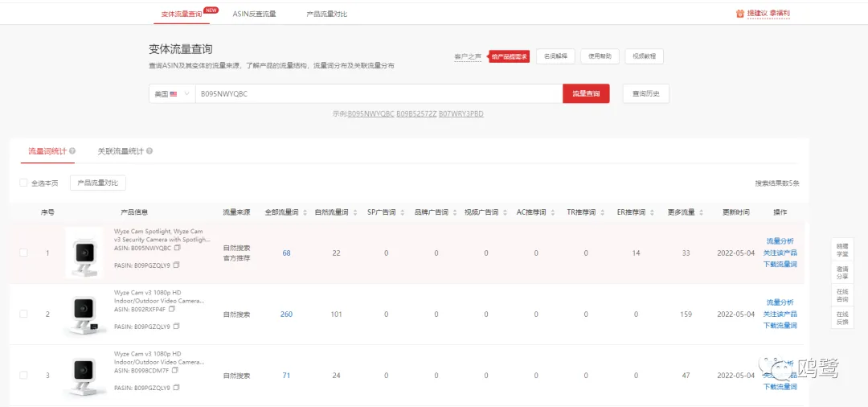Click the 产品流量对比 button below the tabs
Screen dimensions: 868x407
(x=98, y=183)
